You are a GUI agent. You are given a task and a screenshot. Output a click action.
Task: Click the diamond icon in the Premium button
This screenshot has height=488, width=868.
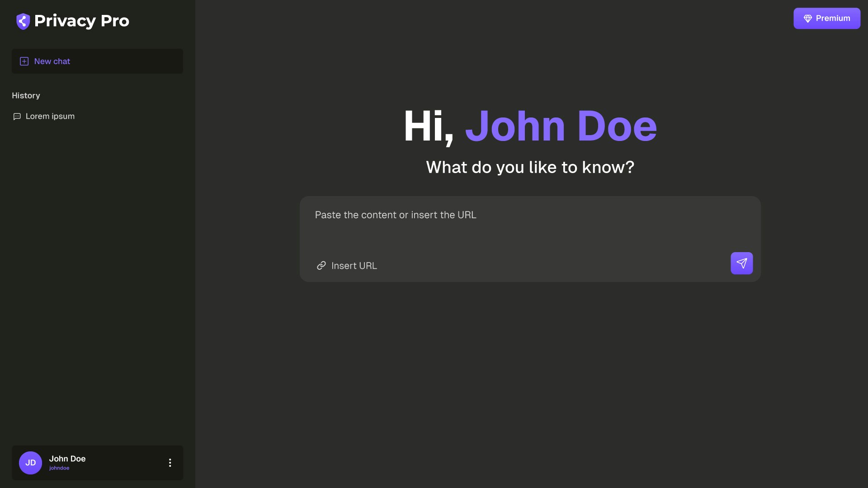[807, 19]
